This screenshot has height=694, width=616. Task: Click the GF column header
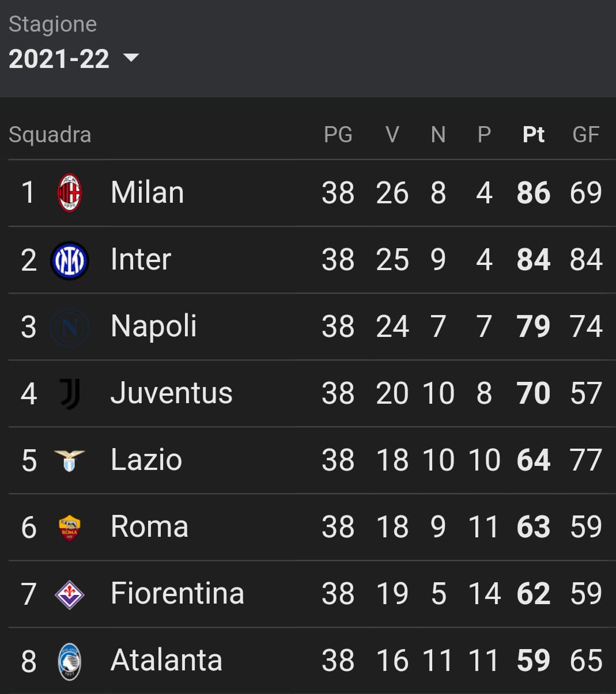coord(586,134)
